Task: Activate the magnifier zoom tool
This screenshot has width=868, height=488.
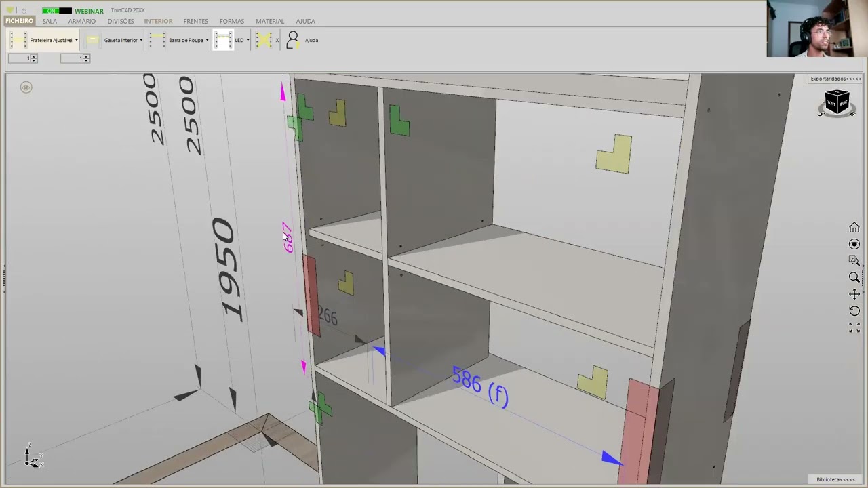Action: click(x=854, y=277)
